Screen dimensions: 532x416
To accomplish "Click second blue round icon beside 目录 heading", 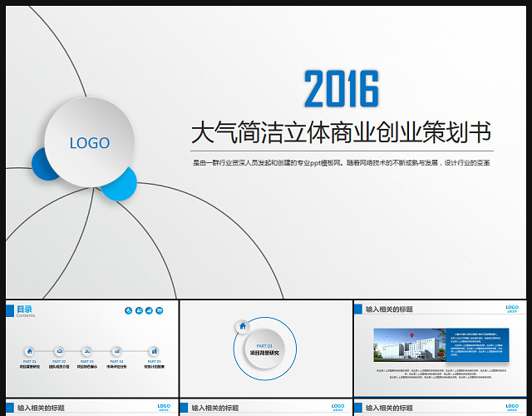I will pyautogui.click(x=139, y=310).
